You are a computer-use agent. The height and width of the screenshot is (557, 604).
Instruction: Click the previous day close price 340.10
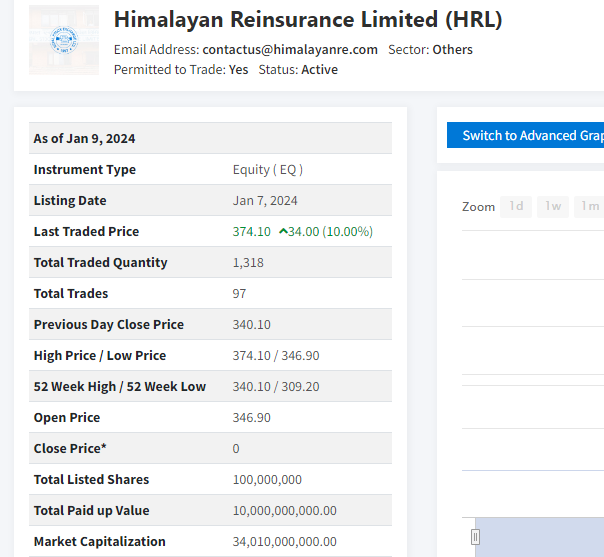pos(252,325)
